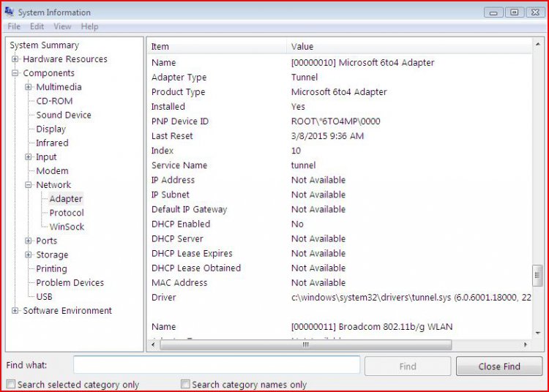
Task: Select the Default IP Gateway row
Action: 339,209
